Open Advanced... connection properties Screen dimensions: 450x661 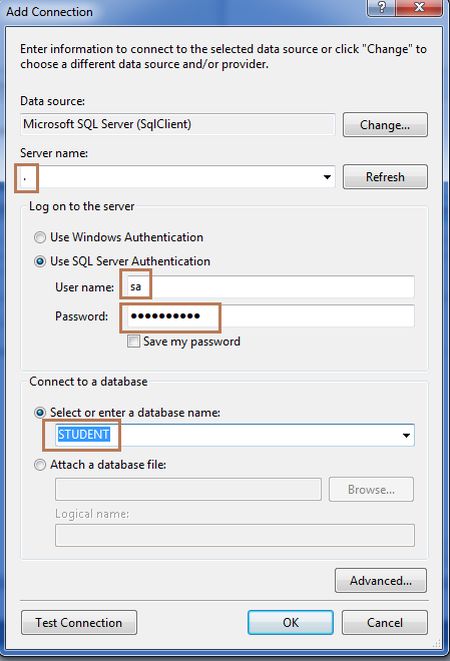click(381, 580)
